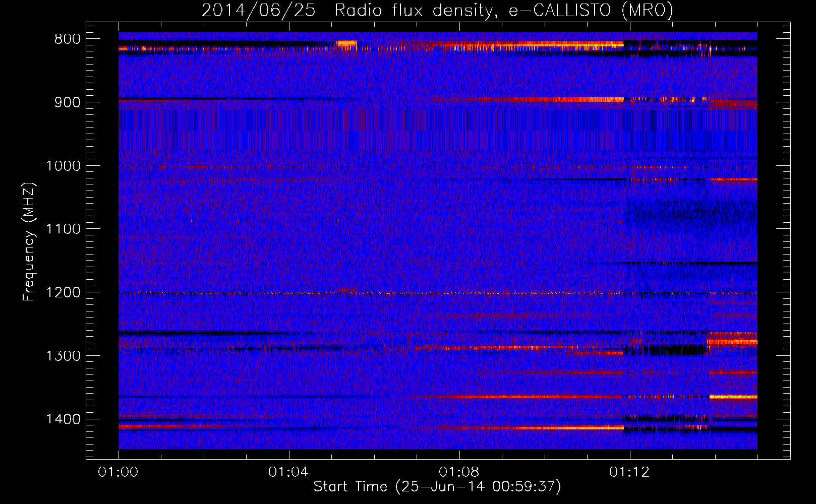Click the dotted 1200 MHz interference line
The height and width of the screenshot is (504, 816).
(438, 293)
